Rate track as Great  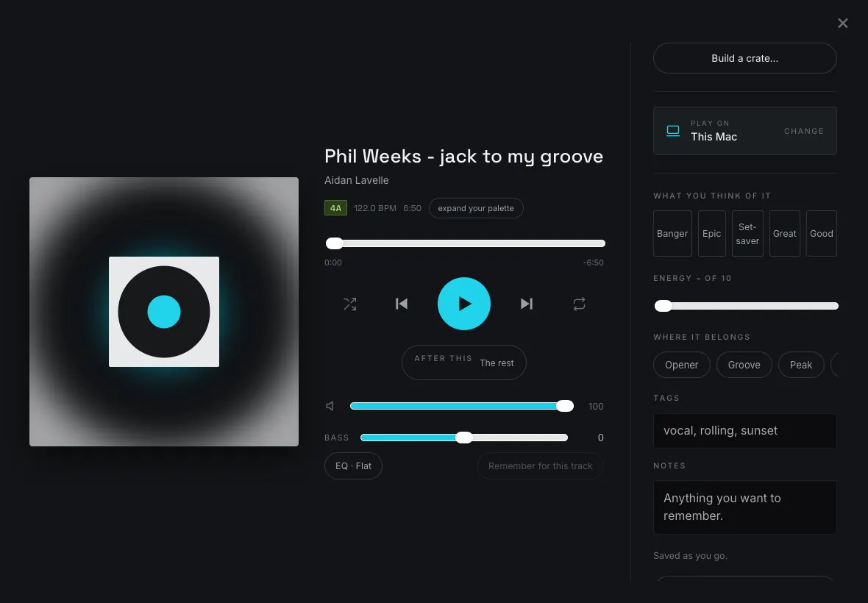[784, 233]
